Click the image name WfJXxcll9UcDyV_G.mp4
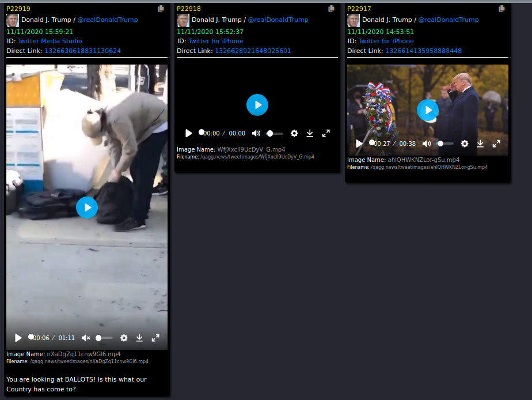Image resolution: width=532 pixels, height=400 pixels. [x=251, y=149]
